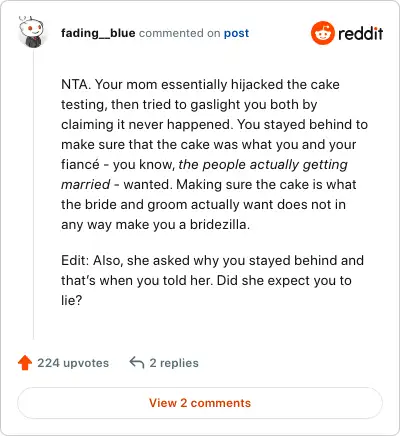
Task: Open the fading__blue username profile
Action: 98,33
